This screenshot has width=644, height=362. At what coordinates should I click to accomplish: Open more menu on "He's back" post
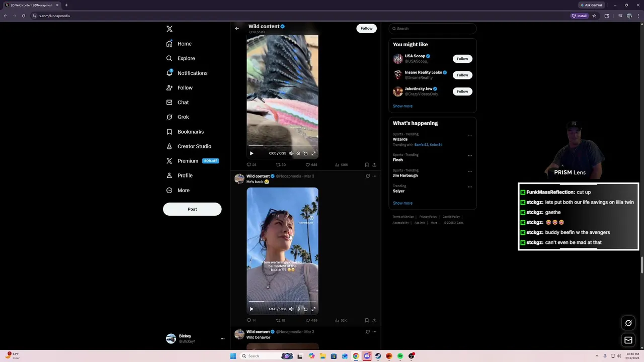[374, 176]
